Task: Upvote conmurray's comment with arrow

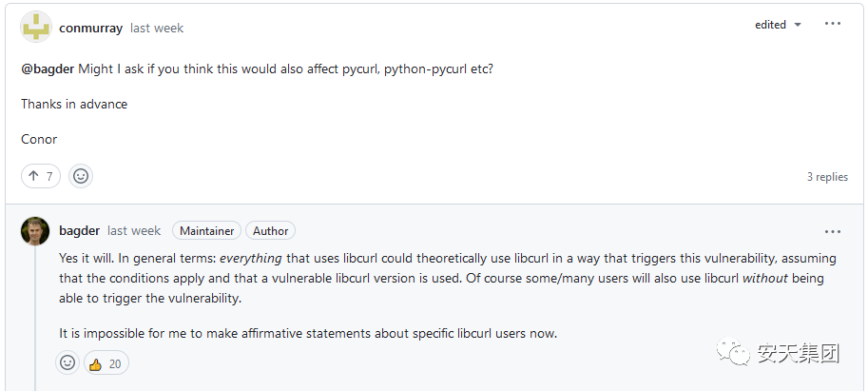Action: click(x=41, y=176)
